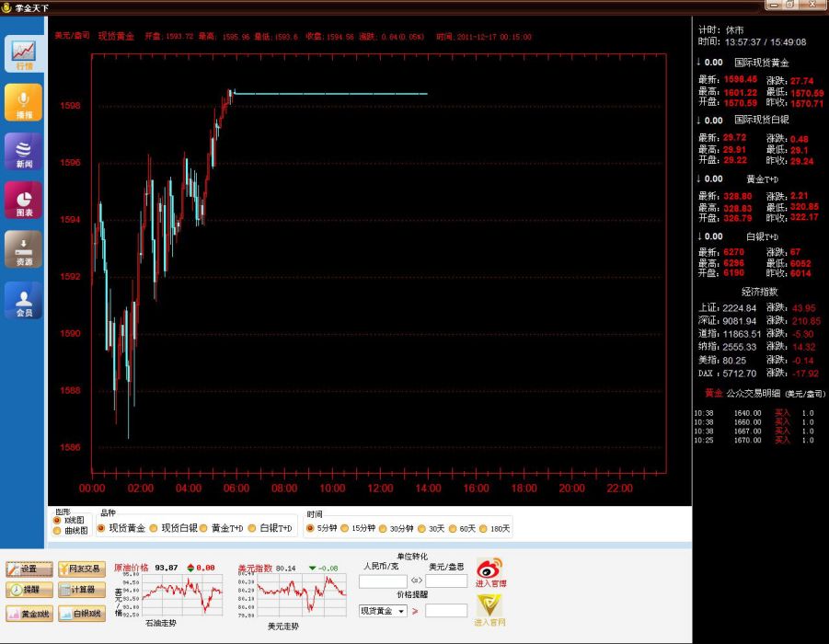The width and height of the screenshot is (829, 644).
Task: Click the 人民币/克 conversion input field
Action: click(x=383, y=581)
